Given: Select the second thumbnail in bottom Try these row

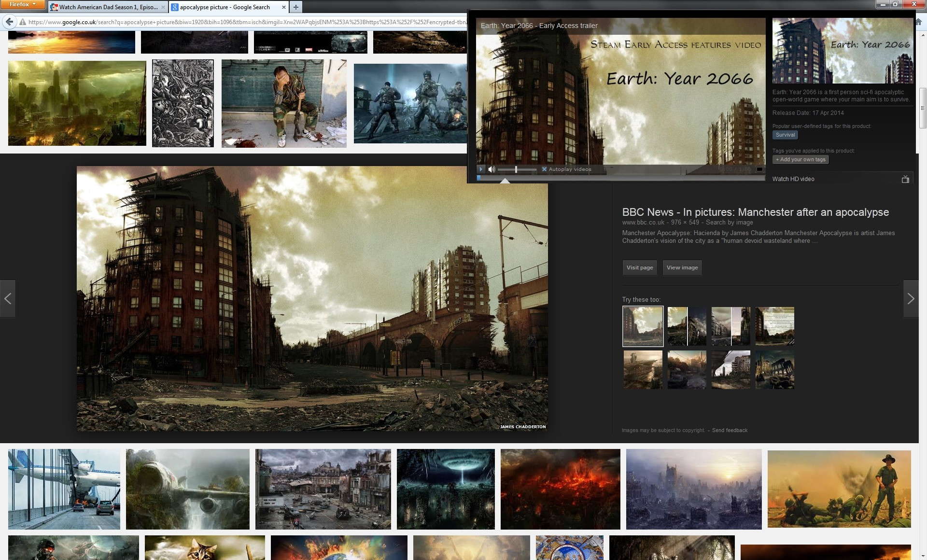Looking at the screenshot, I should point(687,370).
